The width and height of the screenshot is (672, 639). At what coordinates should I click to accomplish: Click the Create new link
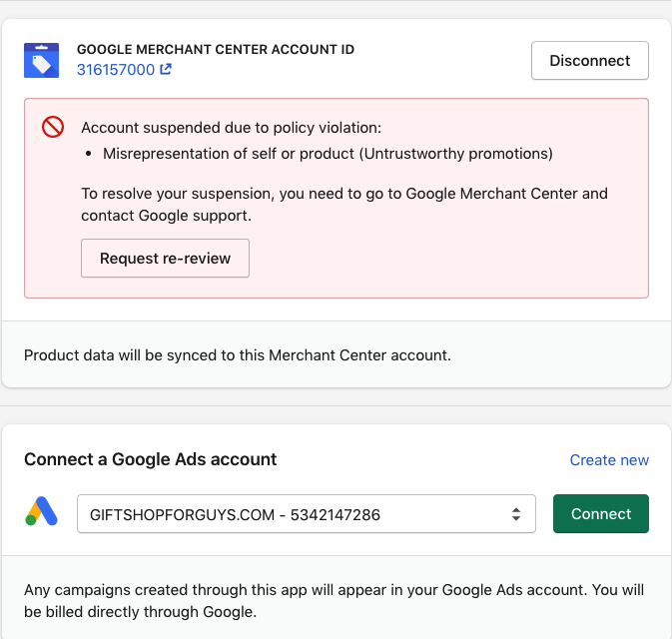[x=609, y=460]
